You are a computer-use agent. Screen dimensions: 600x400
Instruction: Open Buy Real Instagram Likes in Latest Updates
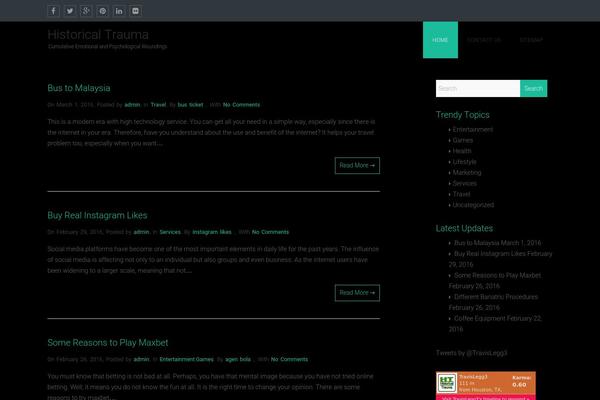[x=489, y=254]
